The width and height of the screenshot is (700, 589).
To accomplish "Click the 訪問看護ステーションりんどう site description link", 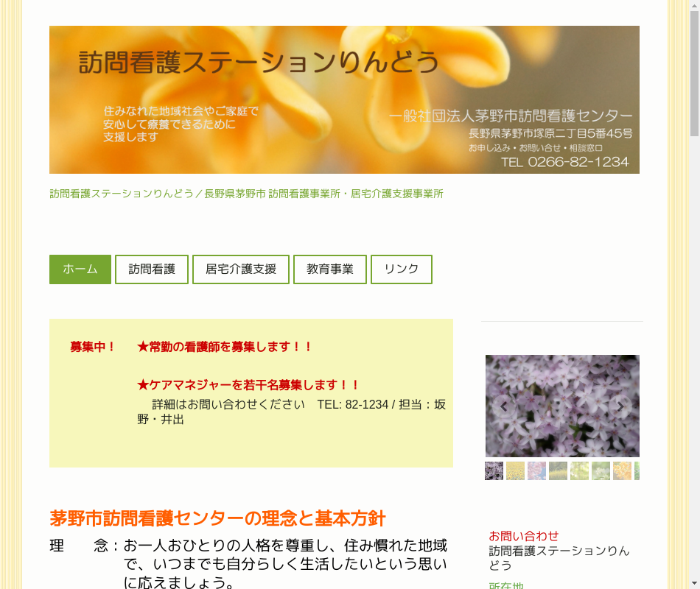I will point(246,194).
